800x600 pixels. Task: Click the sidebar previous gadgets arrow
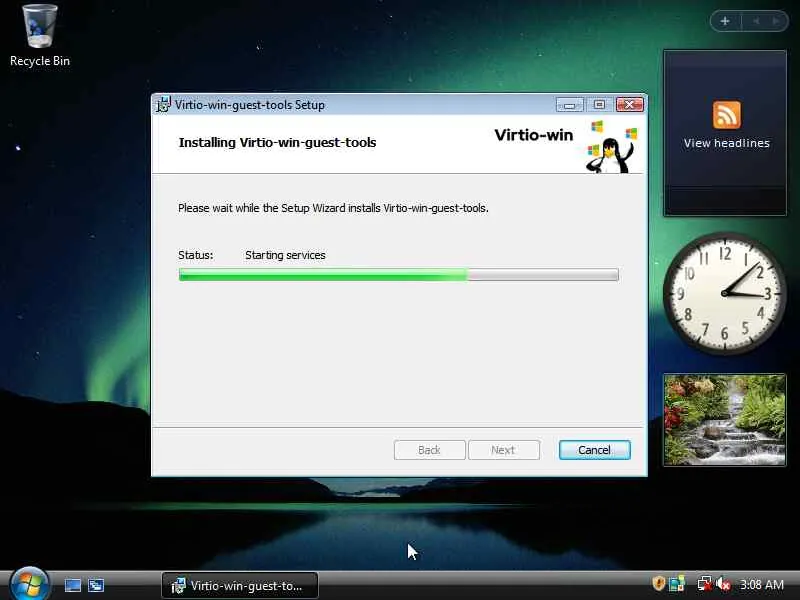(756, 21)
